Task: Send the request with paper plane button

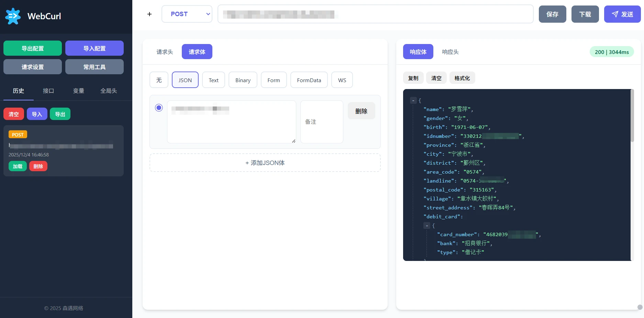Action: coord(622,14)
